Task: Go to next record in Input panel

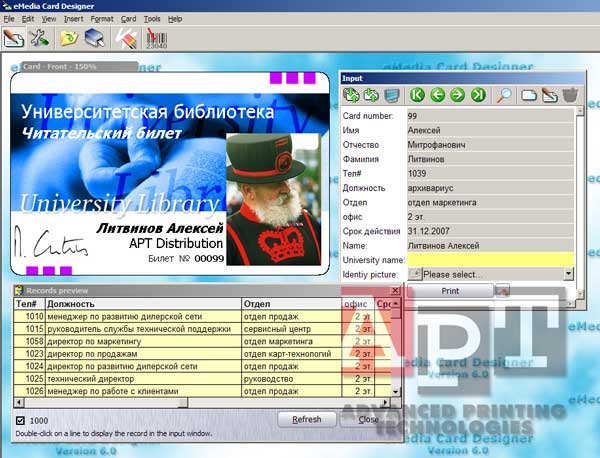Action: click(x=457, y=95)
